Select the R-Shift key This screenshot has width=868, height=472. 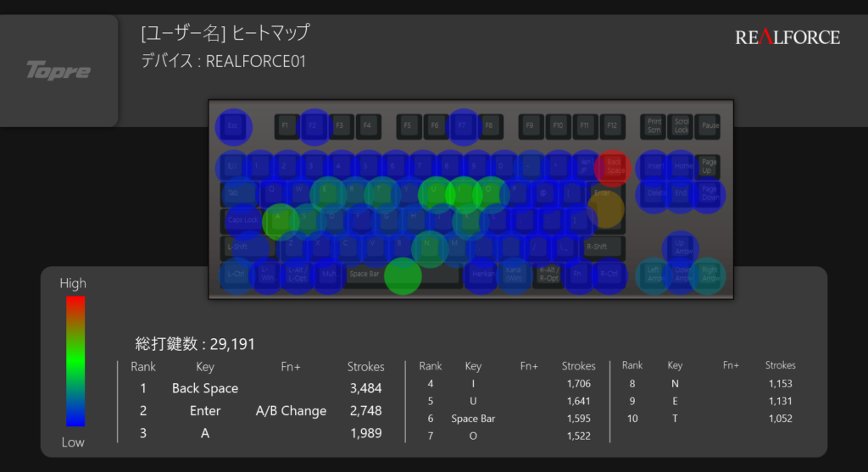(x=604, y=247)
